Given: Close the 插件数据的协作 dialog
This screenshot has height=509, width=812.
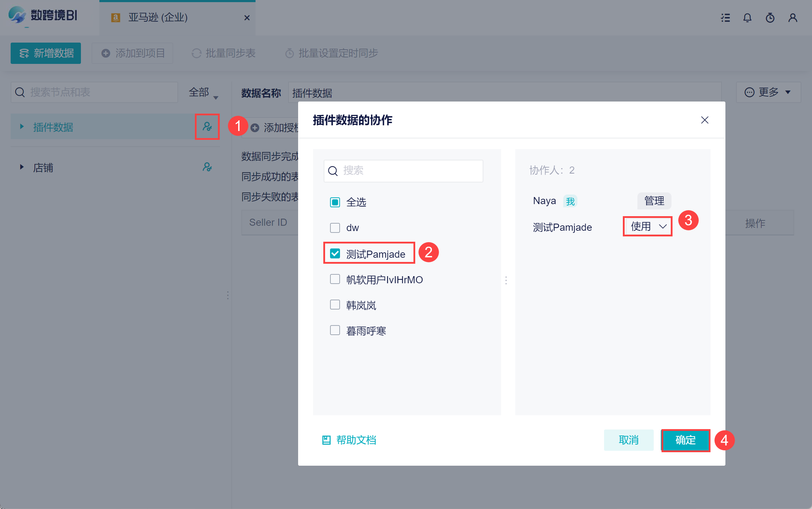Looking at the screenshot, I should point(704,120).
